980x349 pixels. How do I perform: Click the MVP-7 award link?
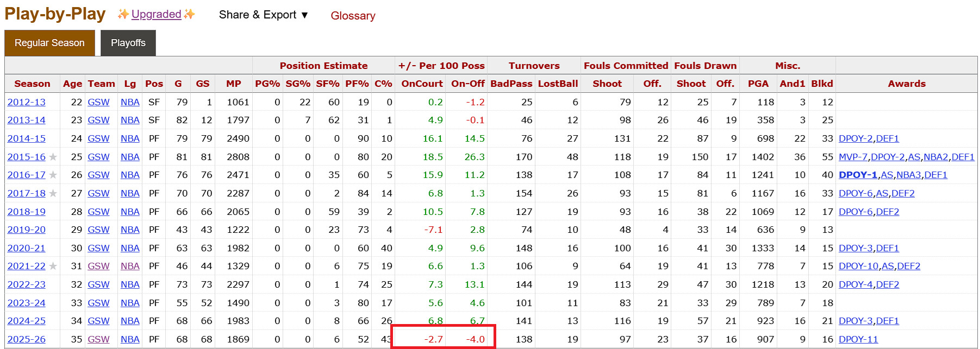[853, 157]
